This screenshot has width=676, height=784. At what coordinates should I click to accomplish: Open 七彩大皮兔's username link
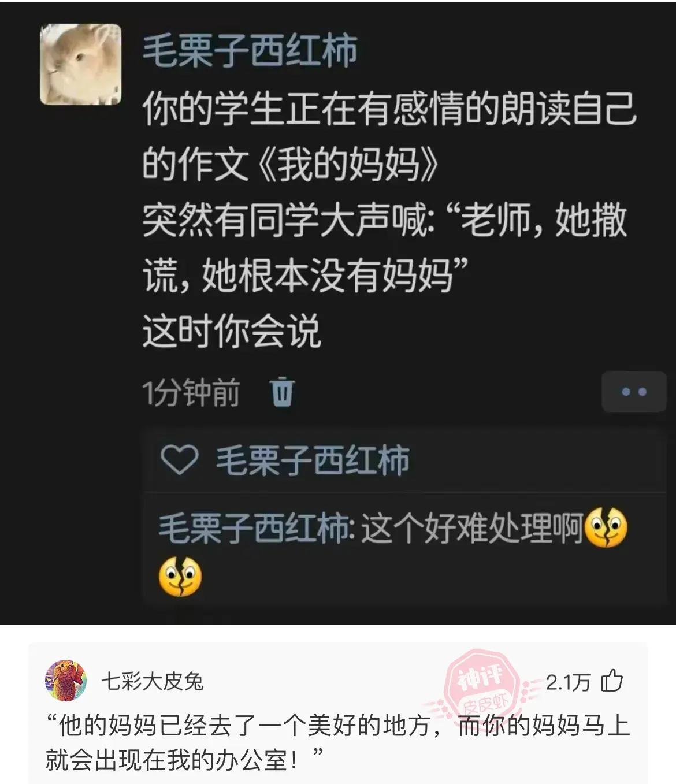[153, 681]
